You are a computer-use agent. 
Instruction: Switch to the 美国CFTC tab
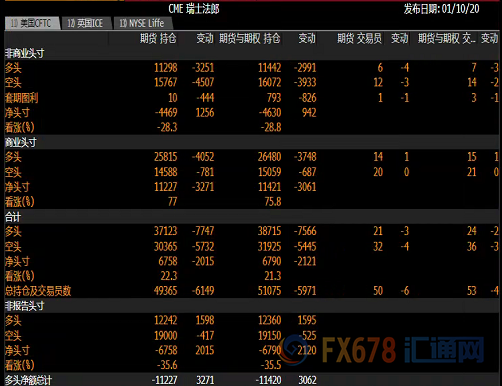point(32,23)
